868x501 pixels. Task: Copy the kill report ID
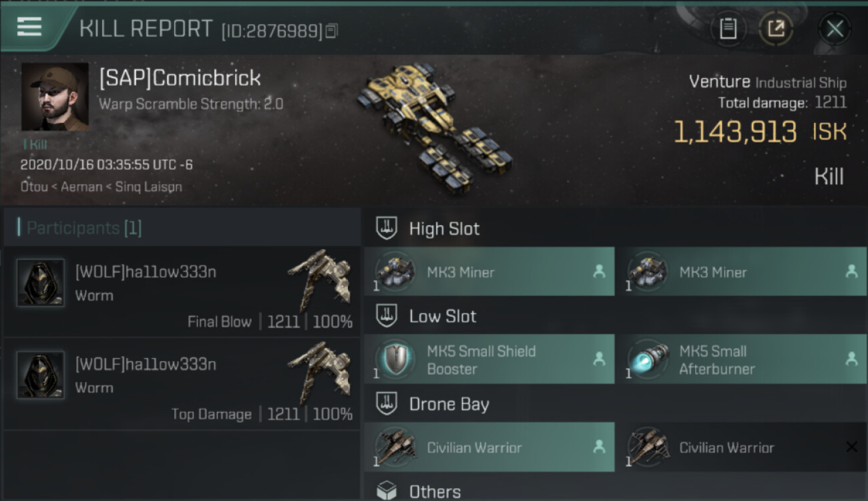coord(332,31)
